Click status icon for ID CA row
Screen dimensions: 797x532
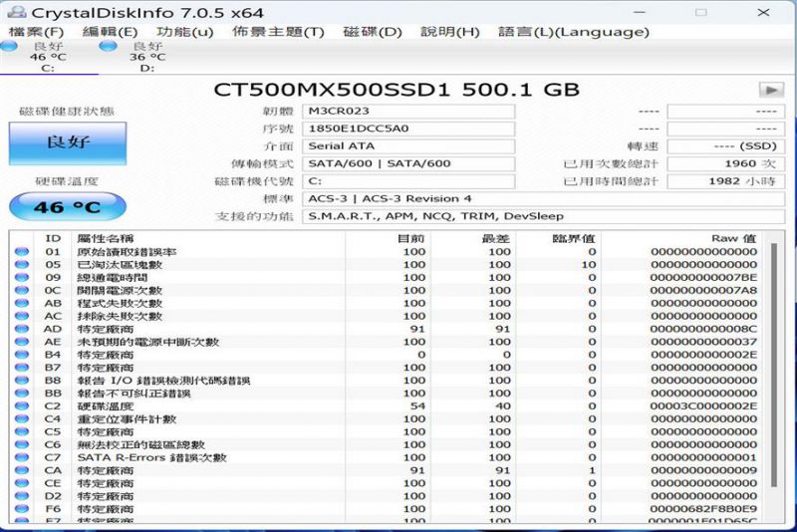click(x=22, y=470)
